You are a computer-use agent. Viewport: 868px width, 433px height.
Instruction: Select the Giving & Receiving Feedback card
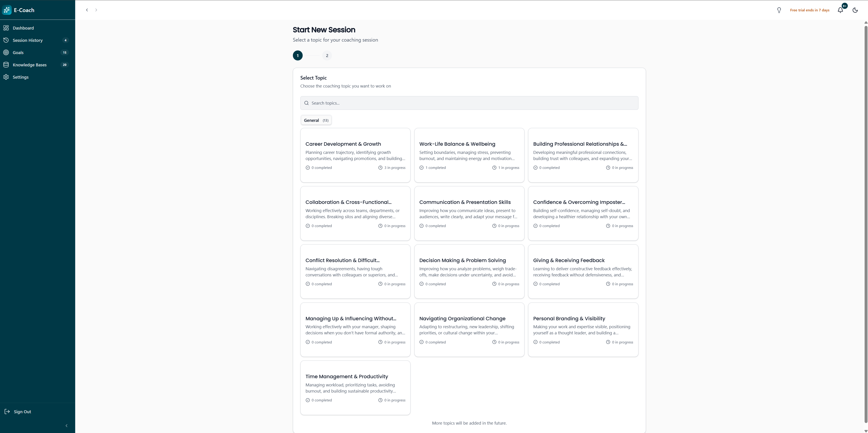click(583, 271)
